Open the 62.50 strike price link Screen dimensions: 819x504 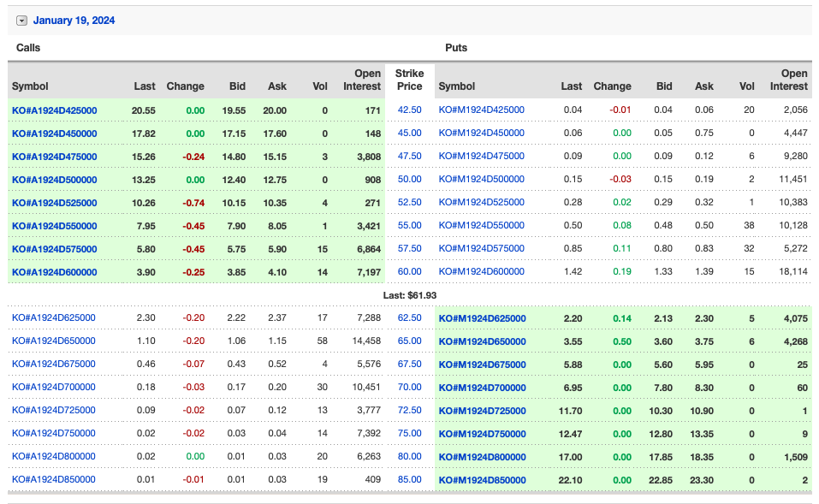[409, 317]
